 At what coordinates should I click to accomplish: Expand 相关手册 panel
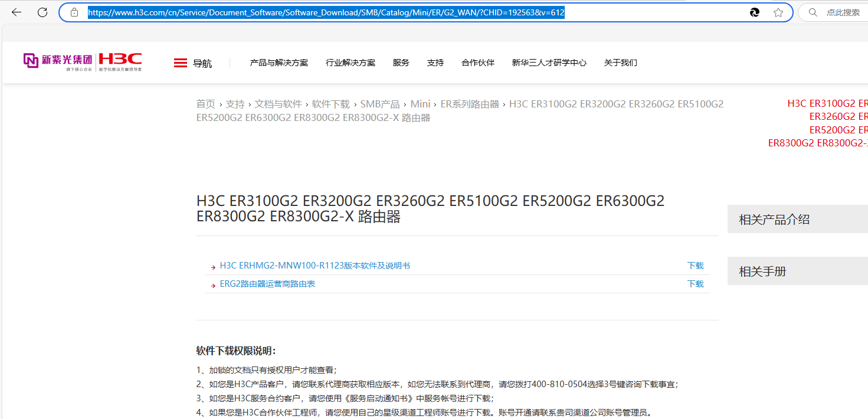pos(798,271)
